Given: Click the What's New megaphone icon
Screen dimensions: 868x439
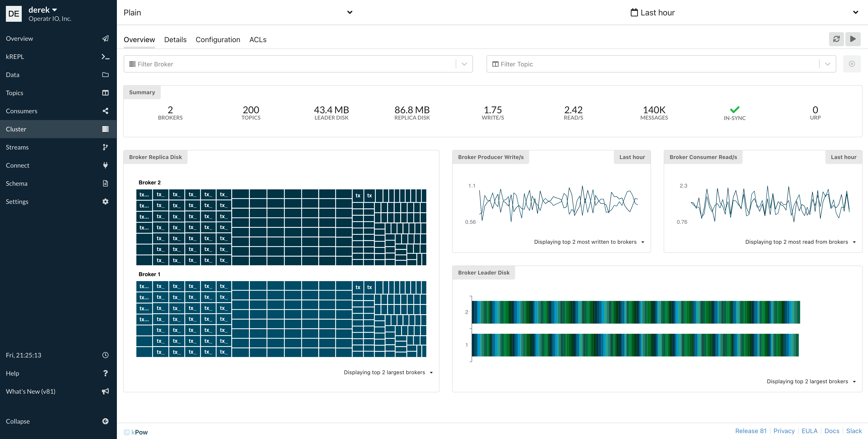Looking at the screenshot, I should pos(105,391).
